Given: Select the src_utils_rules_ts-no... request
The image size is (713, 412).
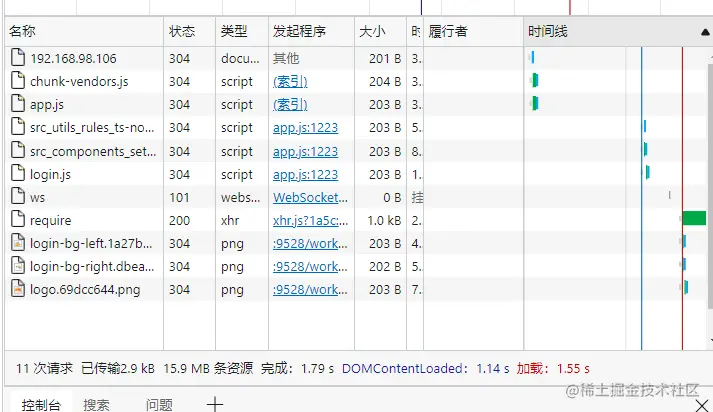Looking at the screenshot, I should coord(92,128).
